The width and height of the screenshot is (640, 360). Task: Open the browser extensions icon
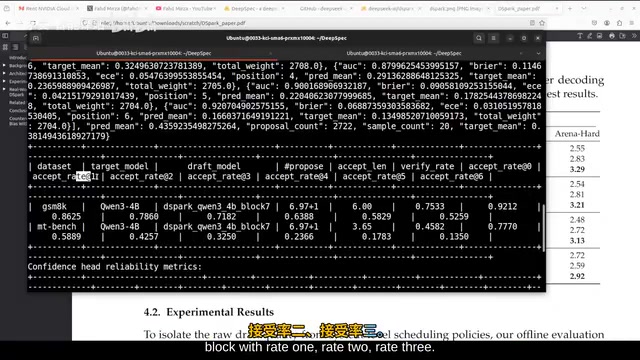pos(619,23)
